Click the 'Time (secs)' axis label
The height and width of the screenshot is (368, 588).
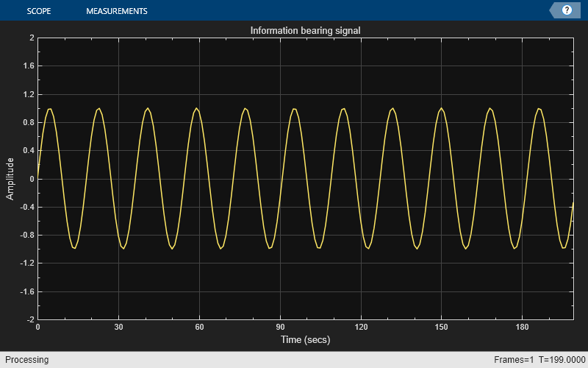[305, 339]
